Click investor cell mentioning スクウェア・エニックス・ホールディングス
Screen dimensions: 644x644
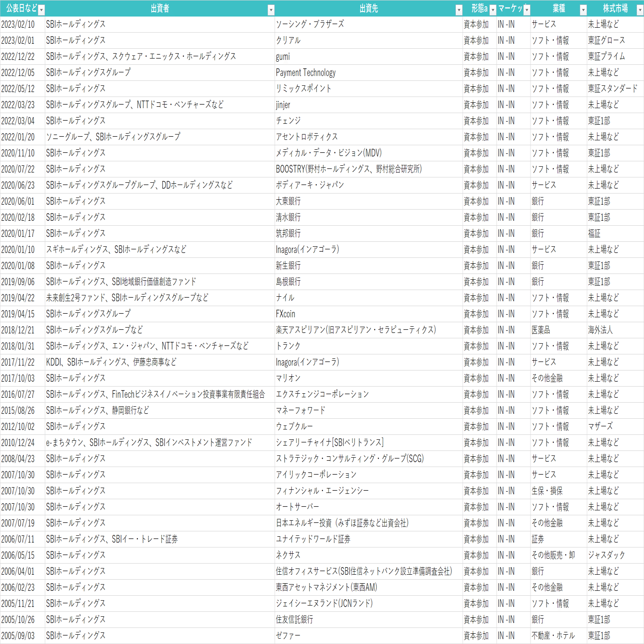[x=160, y=57]
